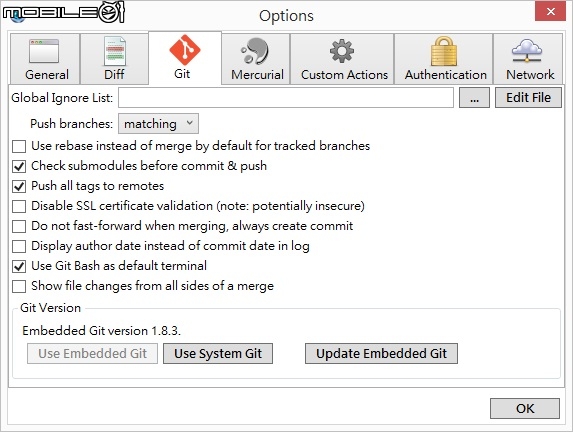Screen dimensions: 573x432
Task: Confirm settings with OK button
Action: point(525,408)
